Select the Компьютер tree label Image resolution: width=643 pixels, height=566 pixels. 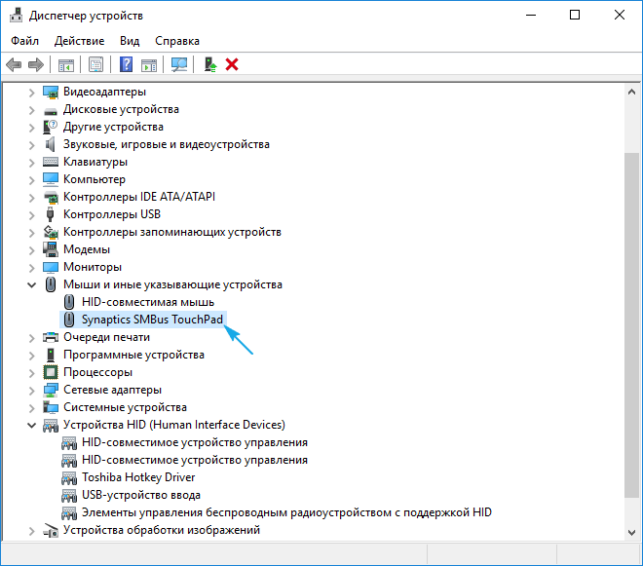pyautogui.click(x=94, y=179)
